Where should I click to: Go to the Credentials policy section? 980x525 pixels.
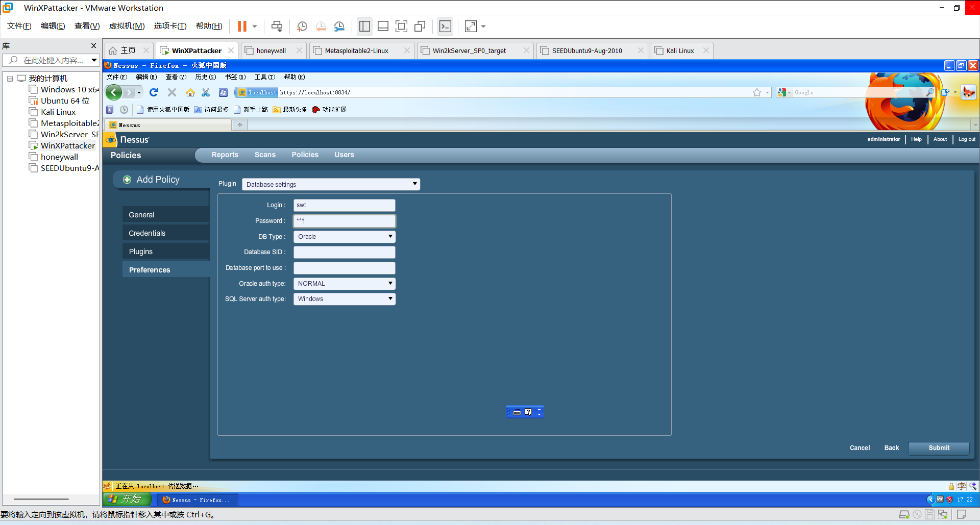[x=166, y=233]
